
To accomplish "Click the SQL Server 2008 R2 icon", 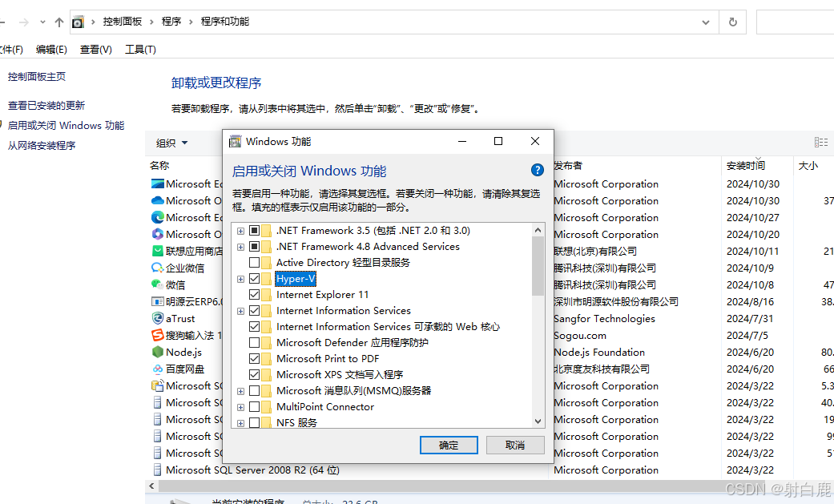I will click(x=158, y=470).
